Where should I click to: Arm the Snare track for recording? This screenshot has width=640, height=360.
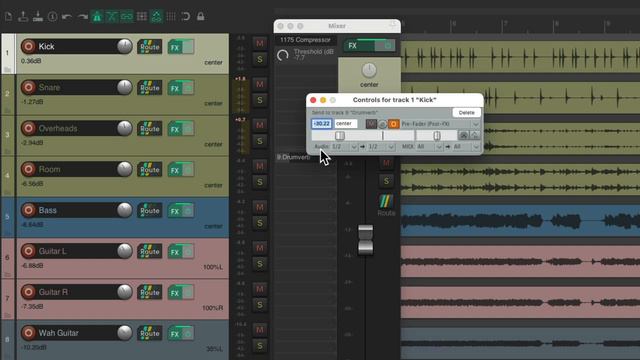(x=29, y=87)
